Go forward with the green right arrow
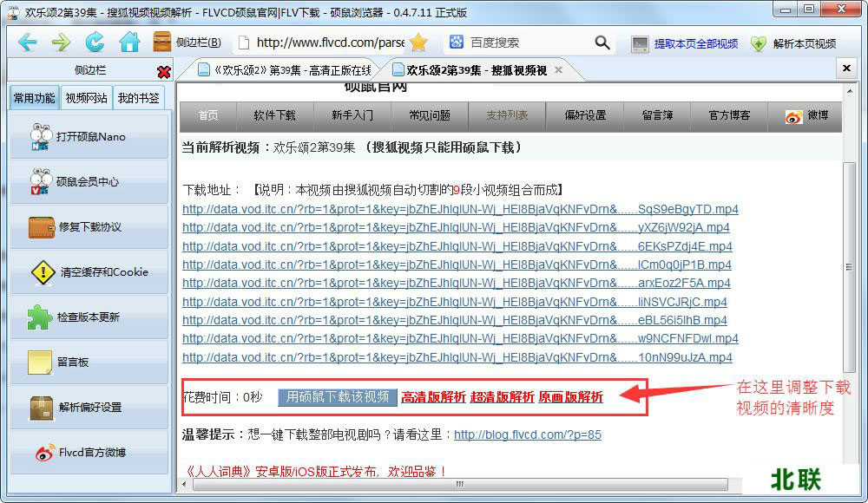 pyautogui.click(x=61, y=42)
